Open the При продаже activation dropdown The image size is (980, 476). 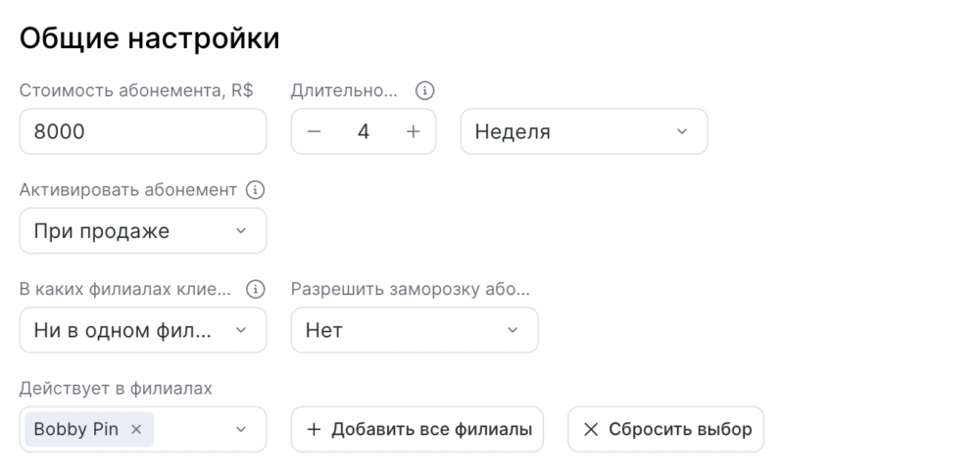(143, 231)
